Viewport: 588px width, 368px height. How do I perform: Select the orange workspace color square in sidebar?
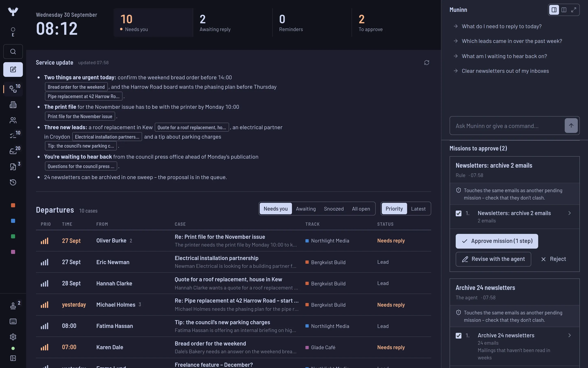[x=13, y=205]
